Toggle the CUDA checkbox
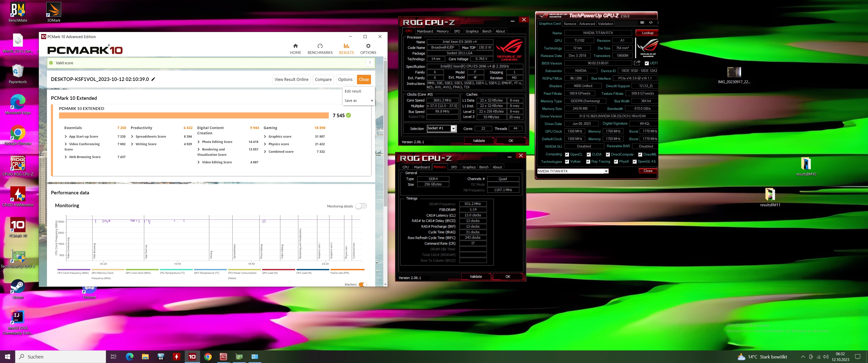This screenshot has height=363, width=868. 588,155
